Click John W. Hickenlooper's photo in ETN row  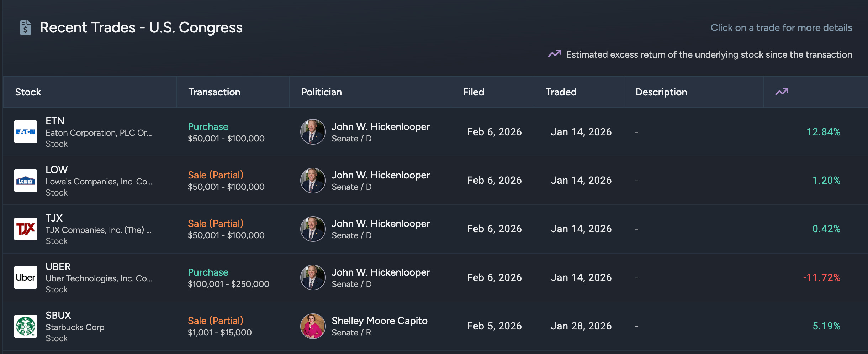point(313,132)
